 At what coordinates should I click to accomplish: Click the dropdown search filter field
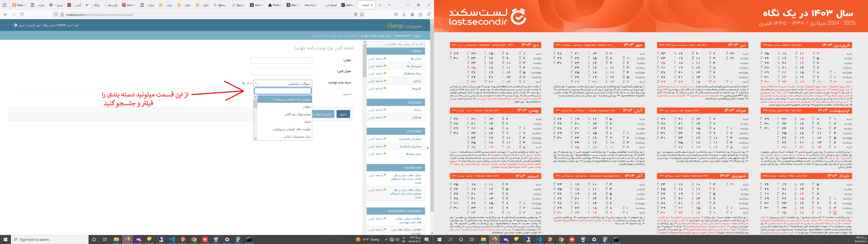tap(282, 91)
